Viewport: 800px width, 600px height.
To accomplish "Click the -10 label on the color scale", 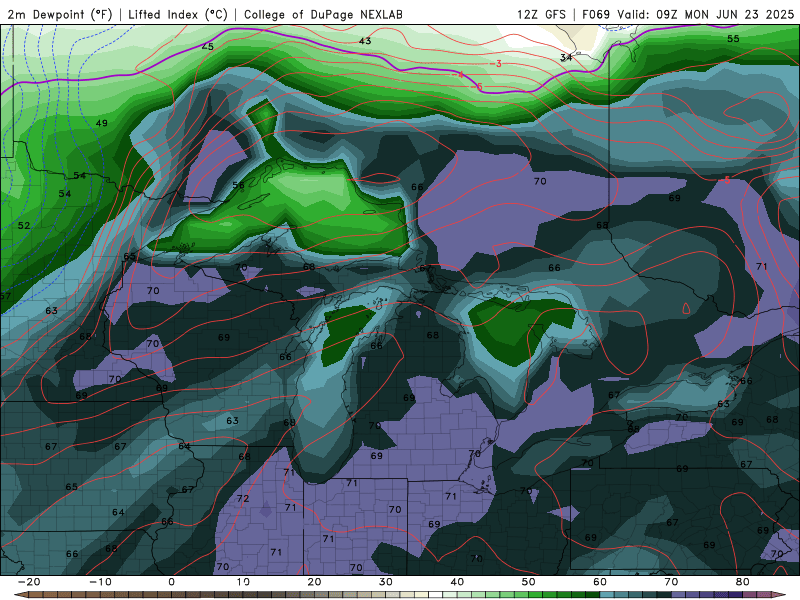I will coord(100,582).
